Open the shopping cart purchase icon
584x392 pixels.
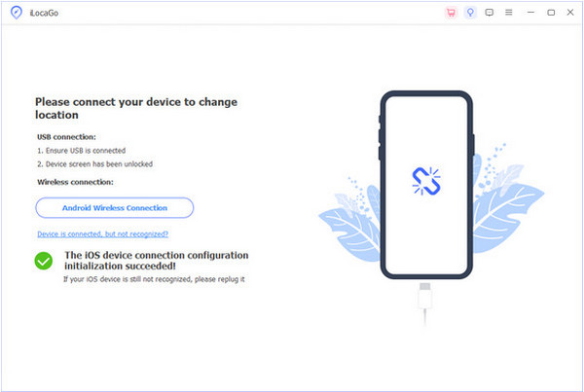click(451, 13)
